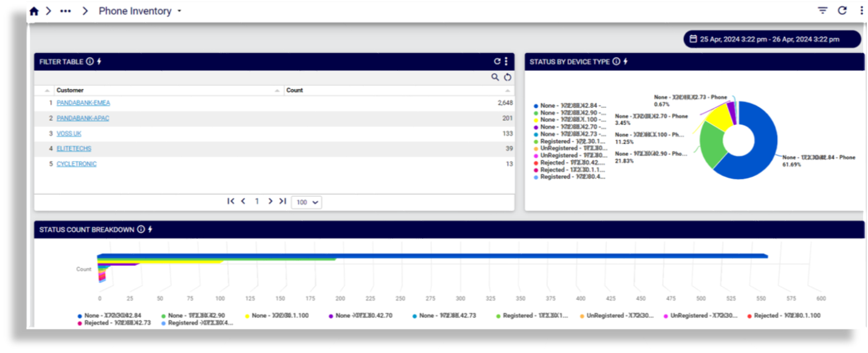
Task: Click the 61.69% Phone pie label
Action: [819, 161]
